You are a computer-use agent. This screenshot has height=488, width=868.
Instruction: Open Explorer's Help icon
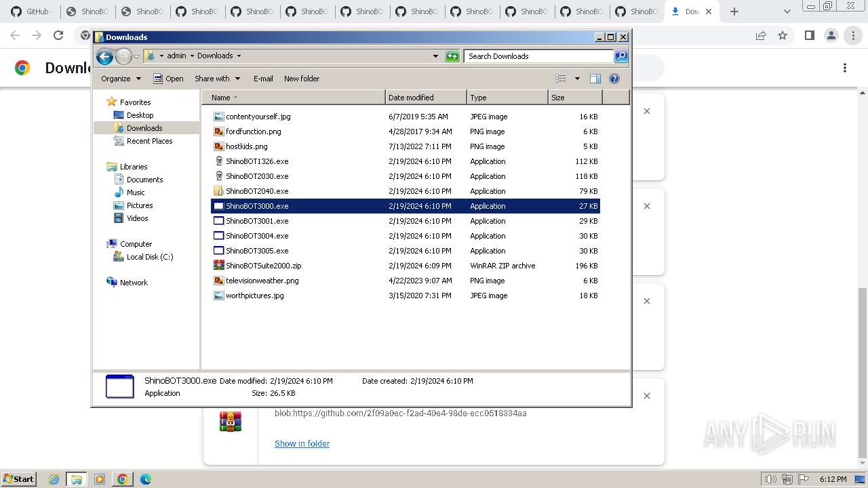[614, 79]
